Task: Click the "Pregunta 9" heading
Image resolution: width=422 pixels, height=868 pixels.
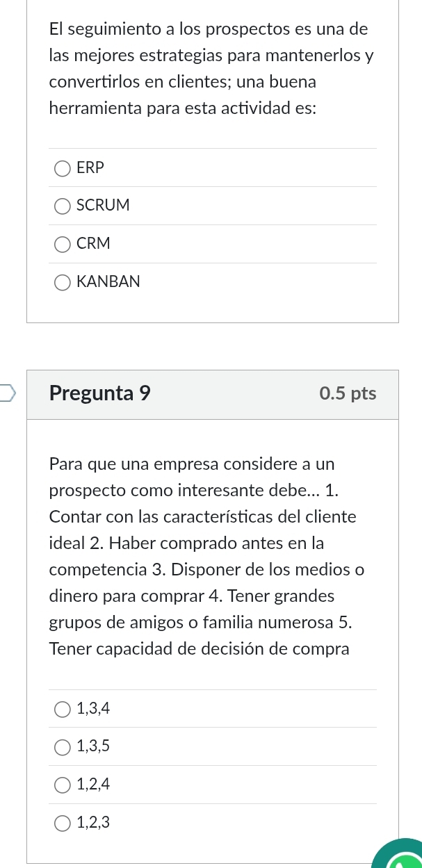Action: (x=100, y=393)
